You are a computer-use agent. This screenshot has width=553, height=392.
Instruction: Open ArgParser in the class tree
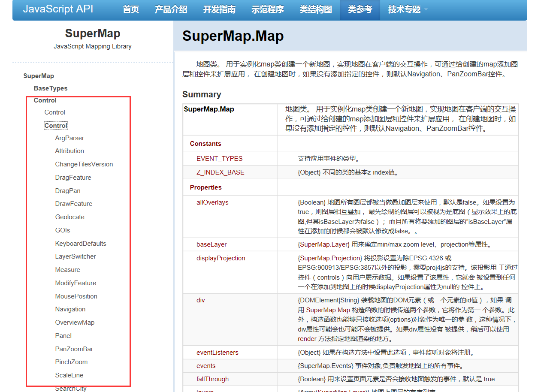coord(70,138)
